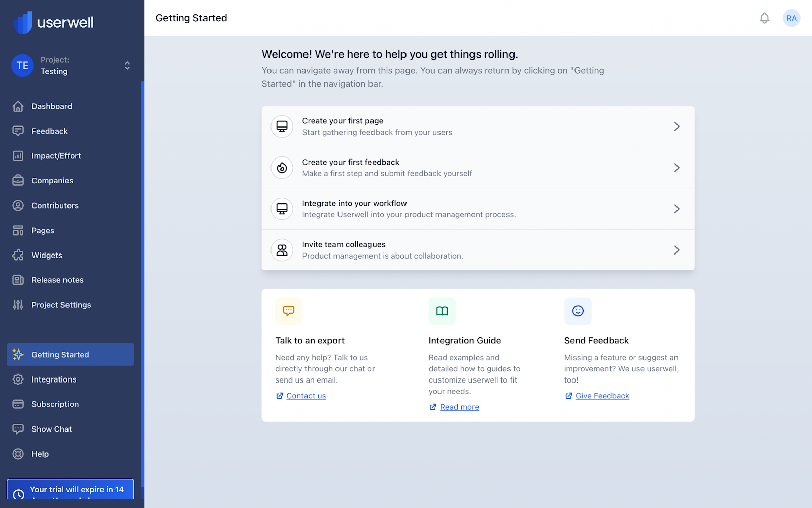812x508 pixels.
Task: Click the Talk to an expert chat icon
Action: pos(289,311)
